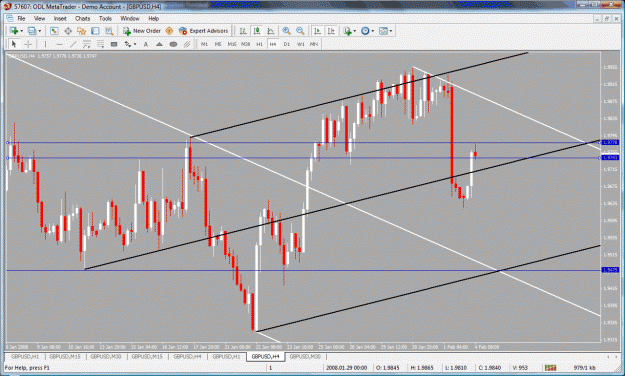Screen dimensions: 625x376
Task: Open the Help menu
Action: coord(153,18)
